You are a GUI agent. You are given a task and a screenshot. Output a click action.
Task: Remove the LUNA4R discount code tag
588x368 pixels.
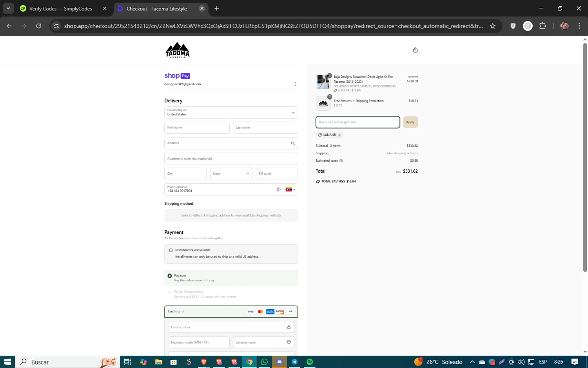pyautogui.click(x=339, y=135)
